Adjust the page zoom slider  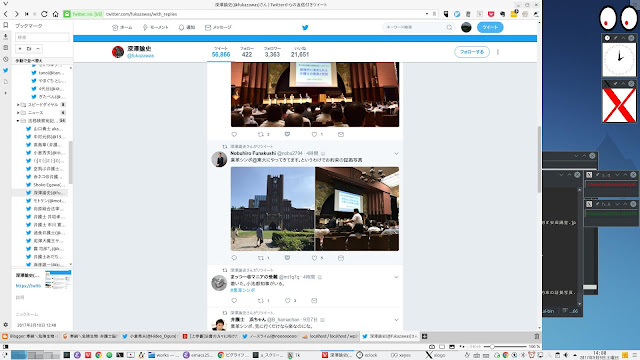(x=505, y=347)
